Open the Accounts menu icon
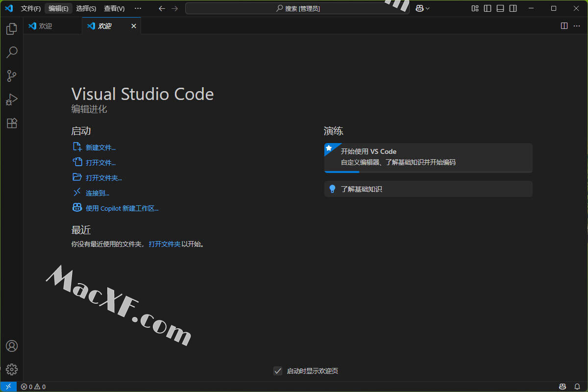The width and height of the screenshot is (588, 392). [12, 346]
